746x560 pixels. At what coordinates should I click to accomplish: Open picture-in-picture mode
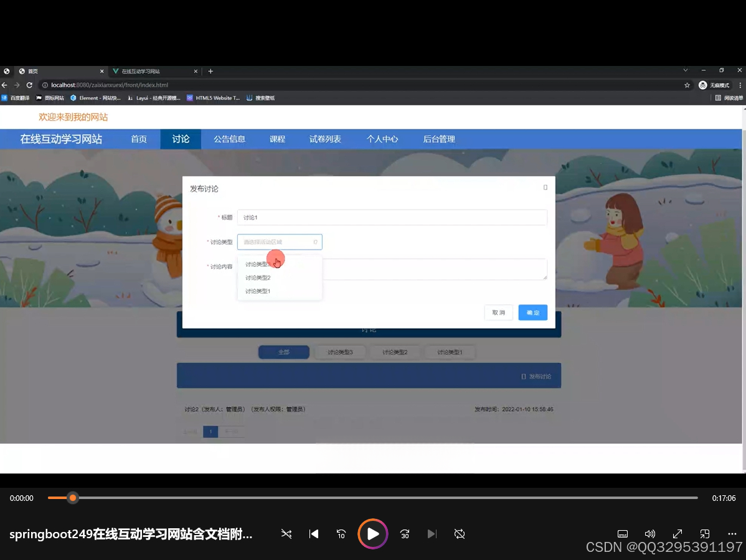click(x=704, y=534)
